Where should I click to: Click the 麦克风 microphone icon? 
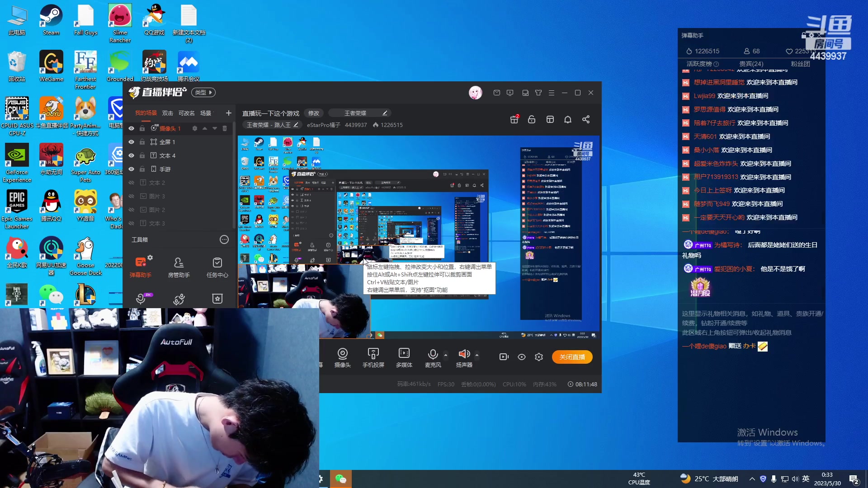433,354
